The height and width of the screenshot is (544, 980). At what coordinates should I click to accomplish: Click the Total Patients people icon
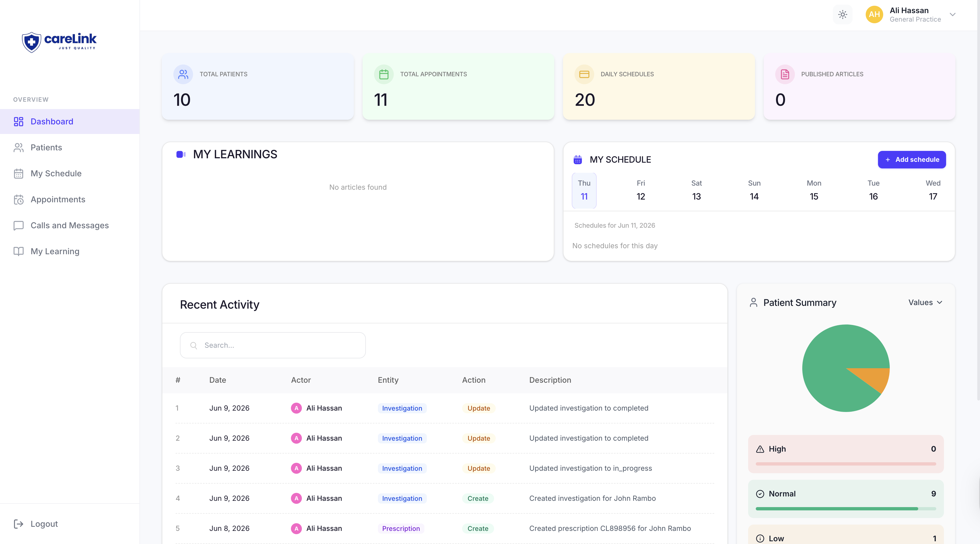click(183, 74)
